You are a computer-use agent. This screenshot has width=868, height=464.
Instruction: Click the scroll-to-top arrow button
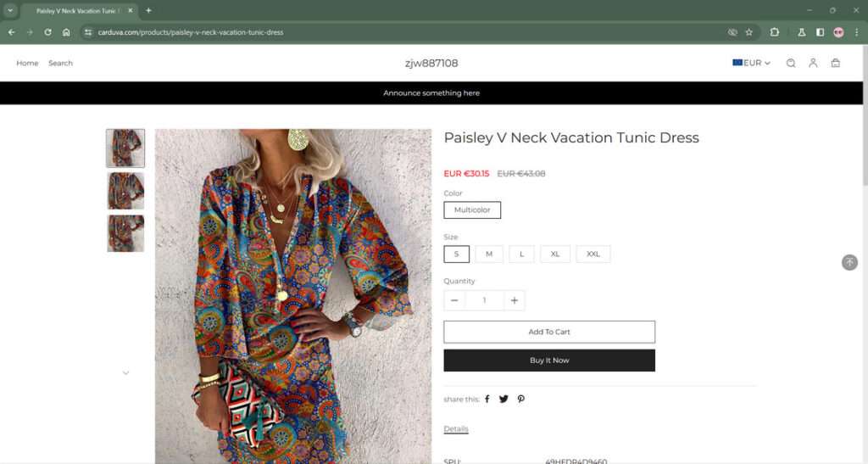tap(849, 263)
